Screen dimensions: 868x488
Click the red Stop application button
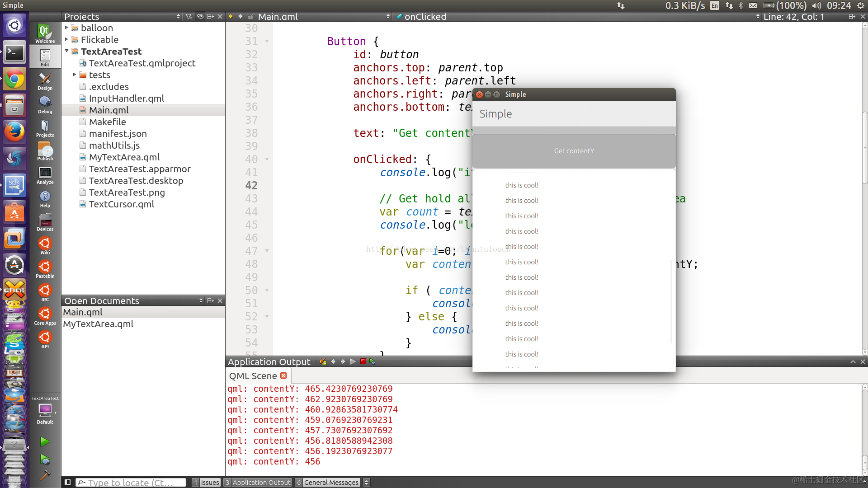(x=363, y=361)
